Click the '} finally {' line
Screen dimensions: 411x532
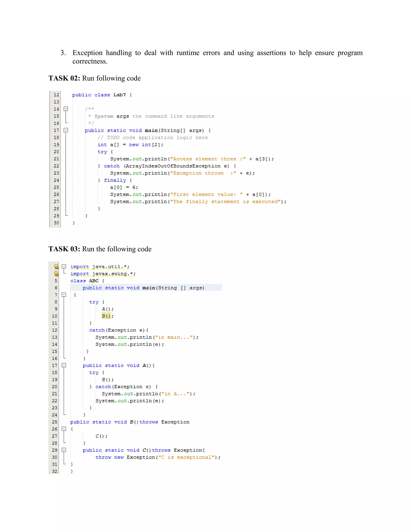click(x=115, y=180)
